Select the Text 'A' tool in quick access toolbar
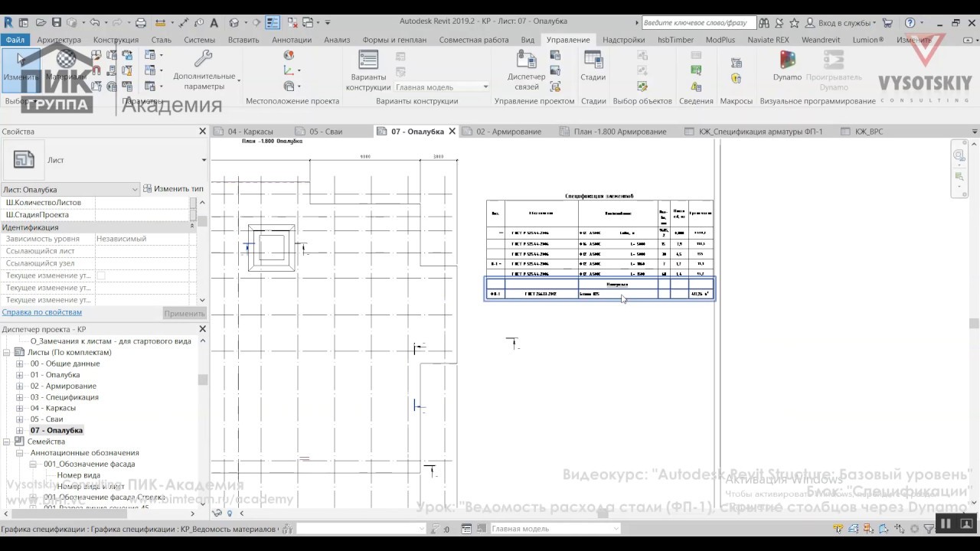The width and height of the screenshot is (980, 551). point(214,22)
